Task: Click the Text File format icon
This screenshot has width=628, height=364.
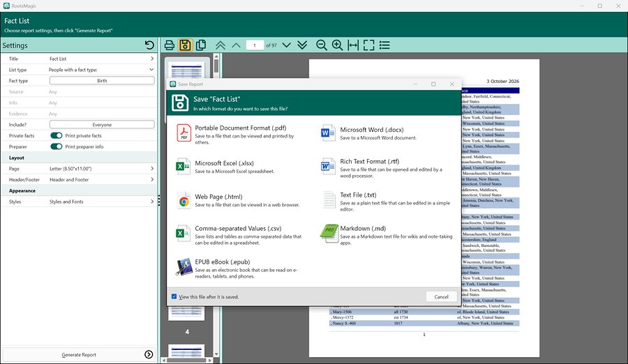Action: pyautogui.click(x=329, y=200)
